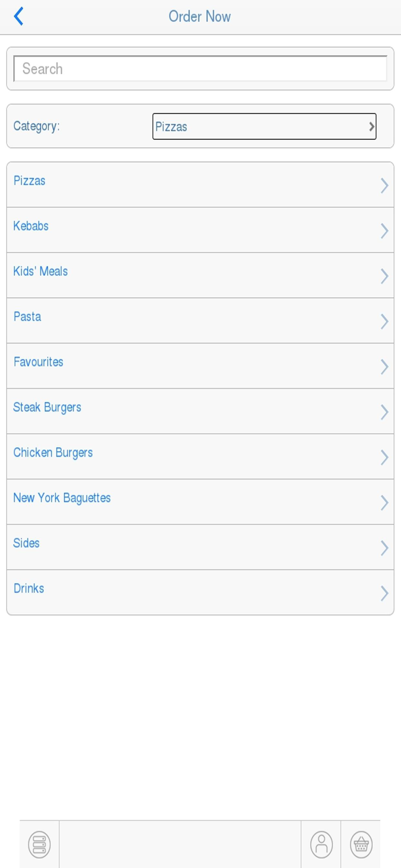Click the Order Now title
The width and height of the screenshot is (401, 868).
point(200,16)
